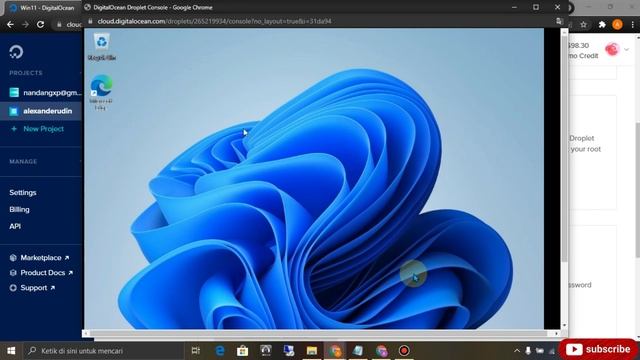The height and width of the screenshot is (360, 640).
Task: Click the lock icon in console address bar
Action: [x=91, y=21]
